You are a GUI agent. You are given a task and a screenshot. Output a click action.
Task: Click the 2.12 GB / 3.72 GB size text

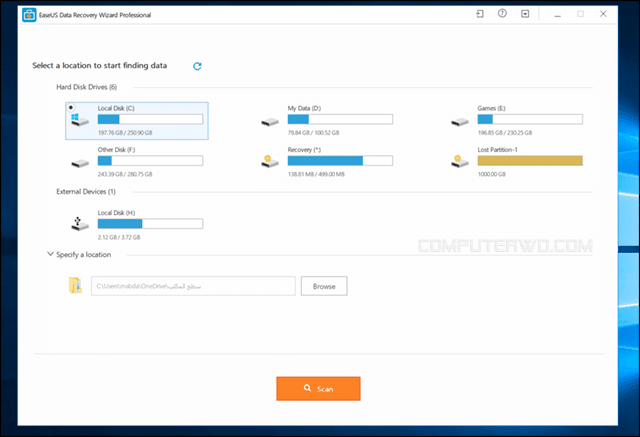coord(119,237)
